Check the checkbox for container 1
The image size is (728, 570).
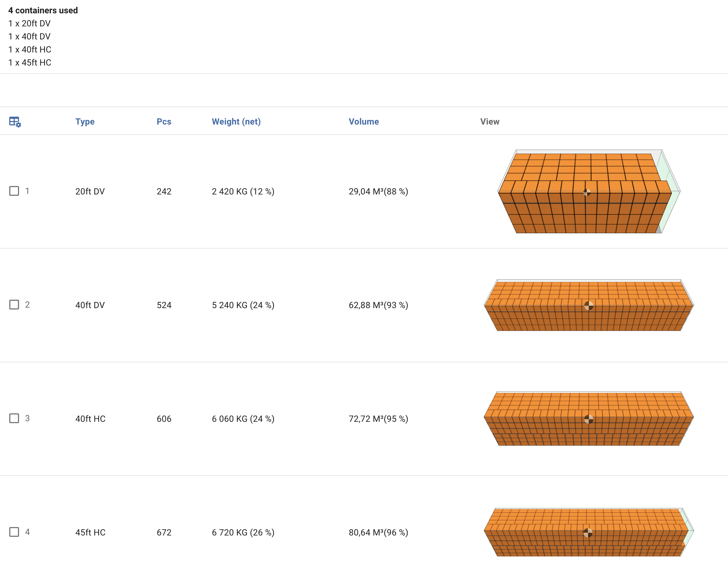pos(14,191)
